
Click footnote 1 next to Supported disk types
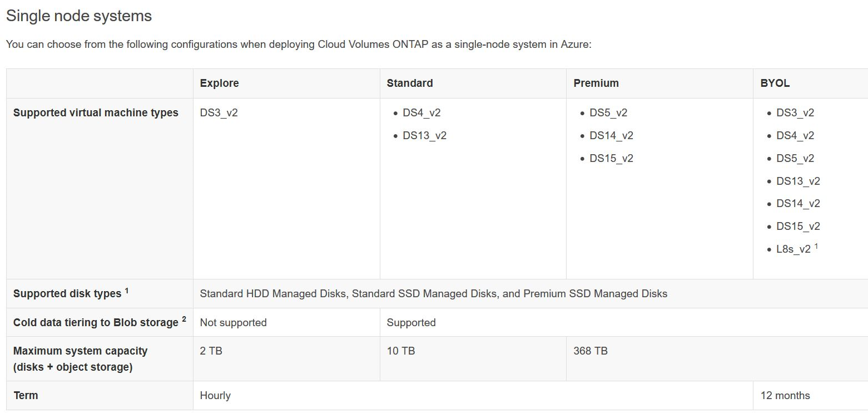pyautogui.click(x=126, y=290)
